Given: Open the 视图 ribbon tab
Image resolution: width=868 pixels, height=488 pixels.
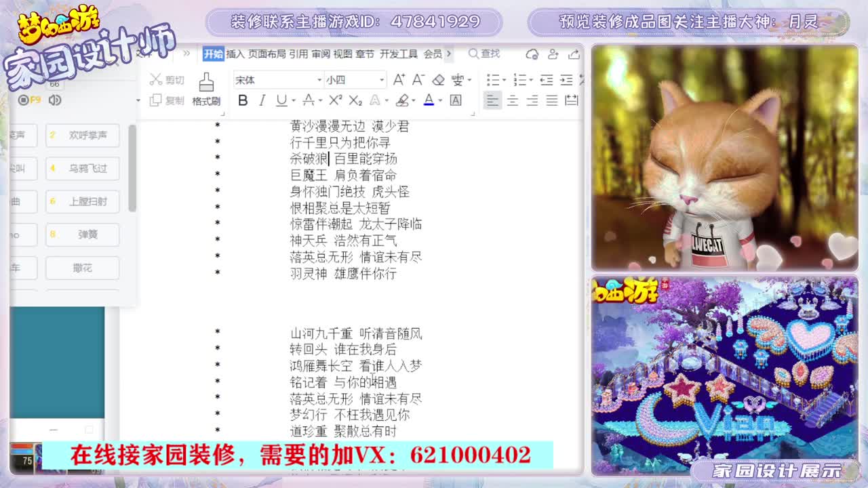Looking at the screenshot, I should [343, 54].
